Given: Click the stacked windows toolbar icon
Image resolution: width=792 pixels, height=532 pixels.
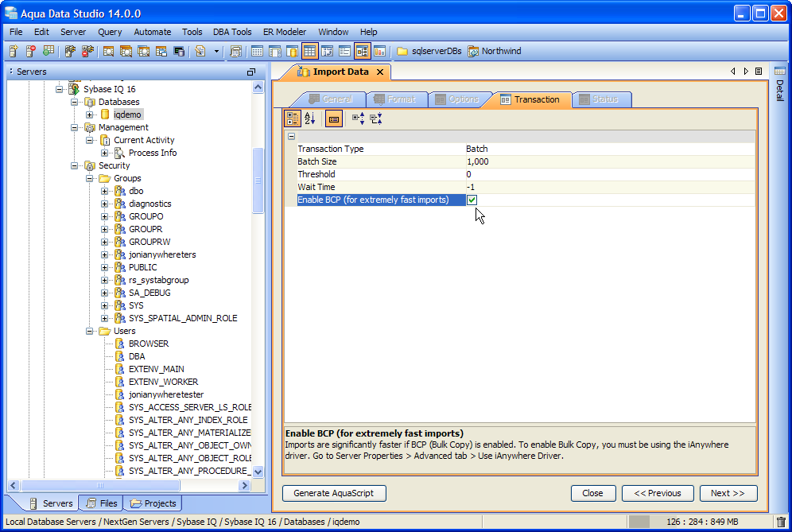Looking at the screenshot, I should [x=161, y=51].
